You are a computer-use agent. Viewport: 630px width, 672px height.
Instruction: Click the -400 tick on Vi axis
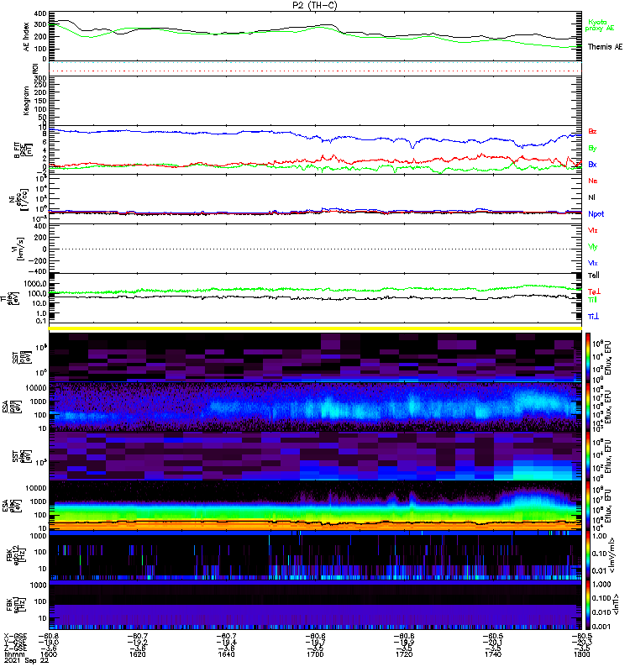(38, 271)
